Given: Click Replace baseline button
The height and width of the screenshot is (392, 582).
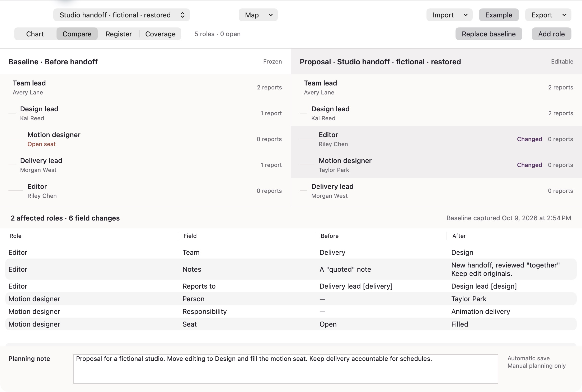Looking at the screenshot, I should tap(489, 34).
